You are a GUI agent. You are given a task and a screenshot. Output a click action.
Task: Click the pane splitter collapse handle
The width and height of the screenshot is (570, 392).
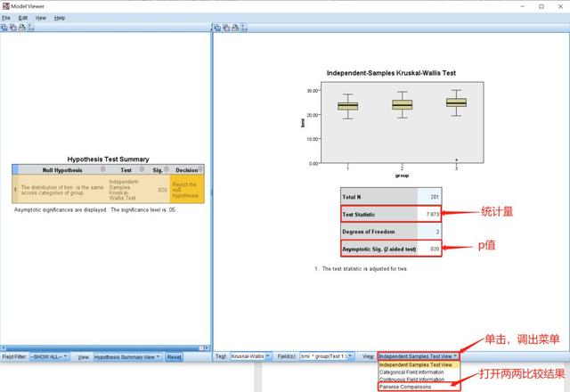[x=212, y=192]
